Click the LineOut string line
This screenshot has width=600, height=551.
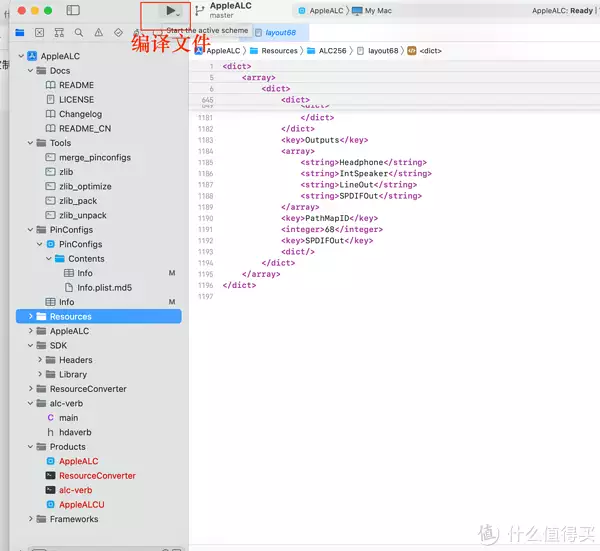click(359, 184)
